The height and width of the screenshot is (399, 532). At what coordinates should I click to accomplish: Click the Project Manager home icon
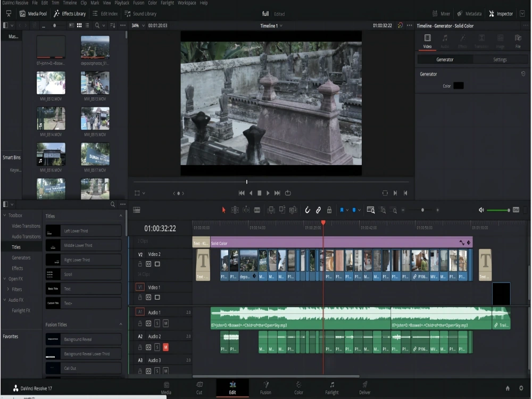pos(508,388)
